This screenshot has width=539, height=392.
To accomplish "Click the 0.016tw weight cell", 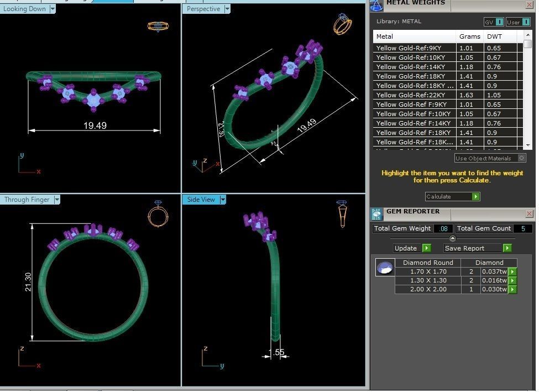I will [x=494, y=280].
